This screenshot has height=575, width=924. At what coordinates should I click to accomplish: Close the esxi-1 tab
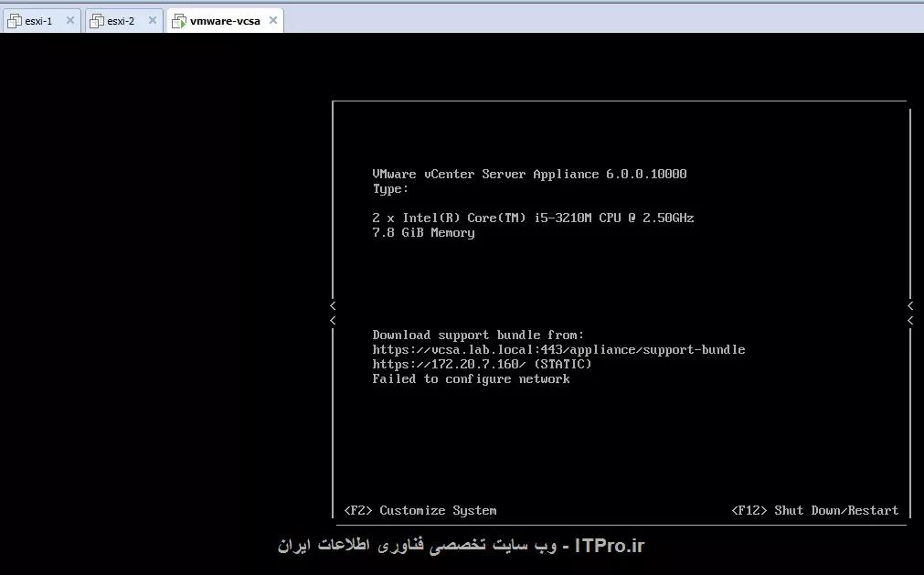(x=70, y=21)
